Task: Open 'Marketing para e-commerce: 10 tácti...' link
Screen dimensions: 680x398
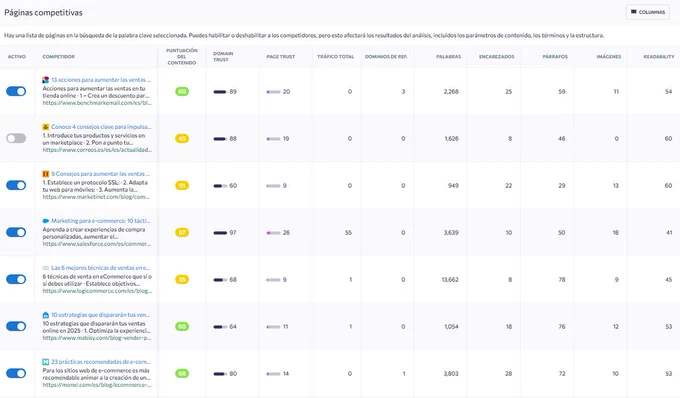Action: (x=101, y=221)
